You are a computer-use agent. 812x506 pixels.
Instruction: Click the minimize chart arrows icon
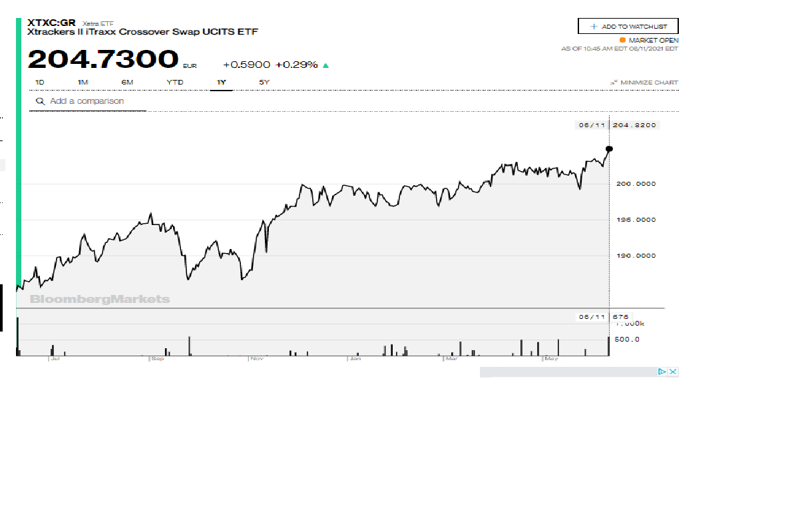point(614,83)
